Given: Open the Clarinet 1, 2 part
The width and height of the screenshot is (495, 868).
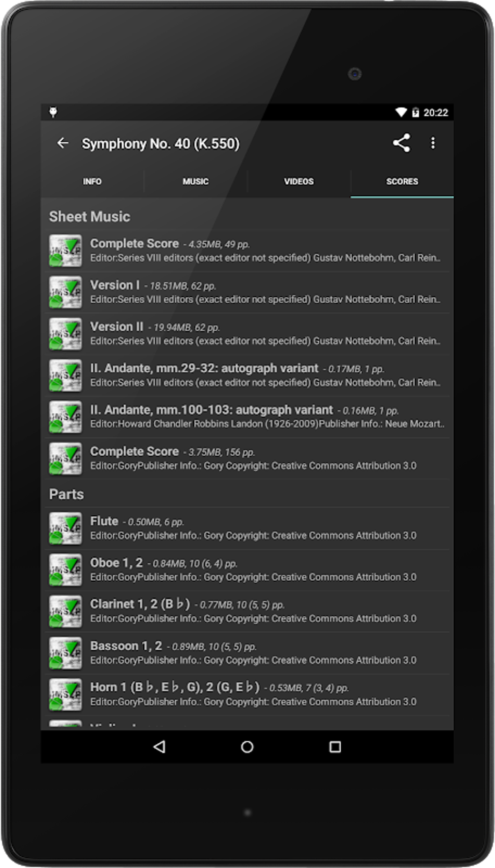Looking at the screenshot, I should pos(264,611).
